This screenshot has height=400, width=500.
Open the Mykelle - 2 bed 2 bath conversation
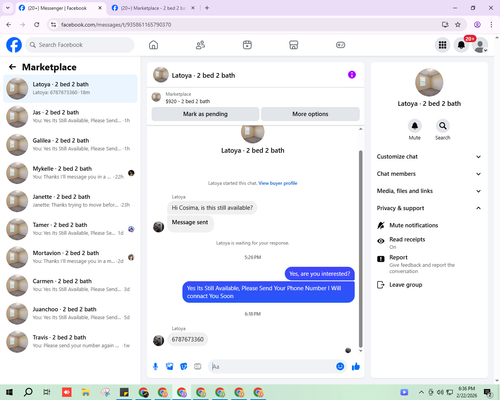tap(70, 173)
